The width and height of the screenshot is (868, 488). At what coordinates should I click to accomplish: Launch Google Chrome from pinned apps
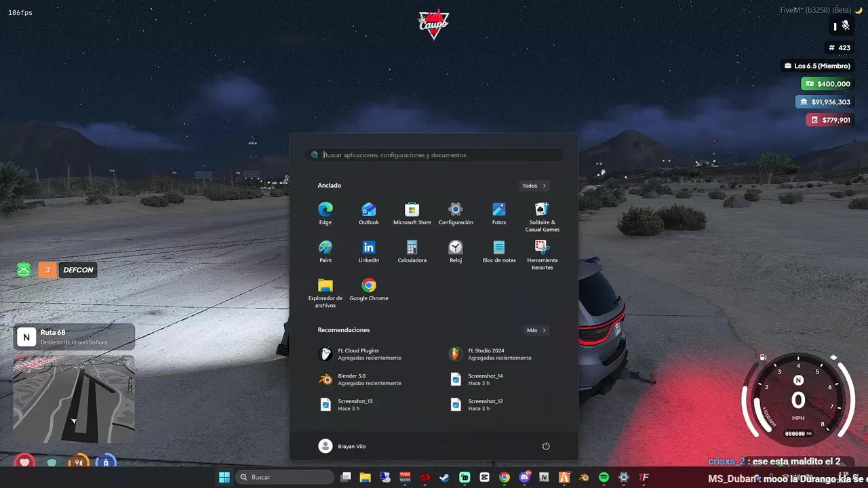[369, 289]
